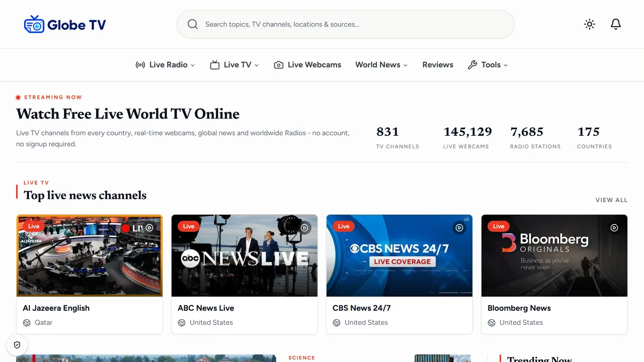Click the search magnifier icon
The width and height of the screenshot is (644, 362).
click(x=193, y=24)
